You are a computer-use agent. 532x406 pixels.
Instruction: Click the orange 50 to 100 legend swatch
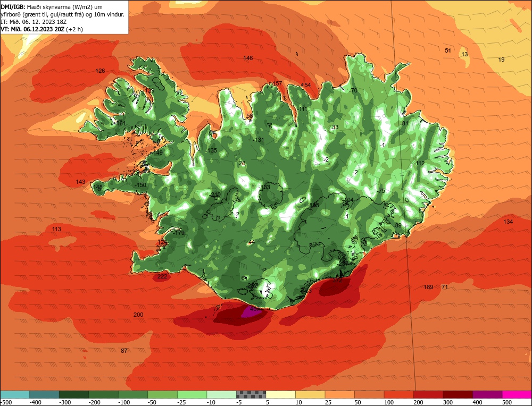click(369, 394)
